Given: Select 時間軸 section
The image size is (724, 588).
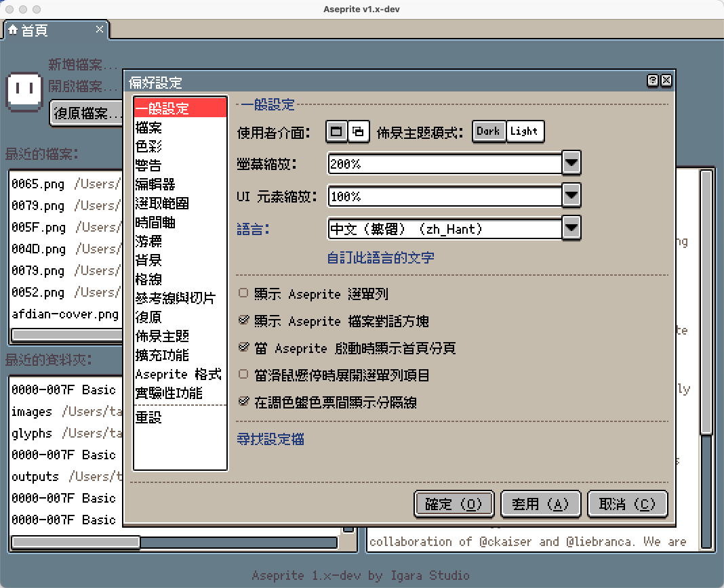Looking at the screenshot, I should (x=180, y=222).
